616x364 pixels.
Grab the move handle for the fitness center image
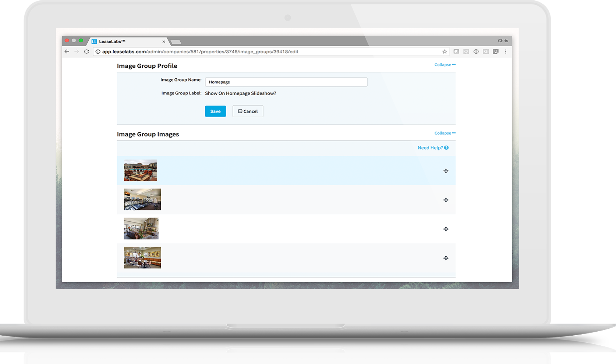pos(446,200)
